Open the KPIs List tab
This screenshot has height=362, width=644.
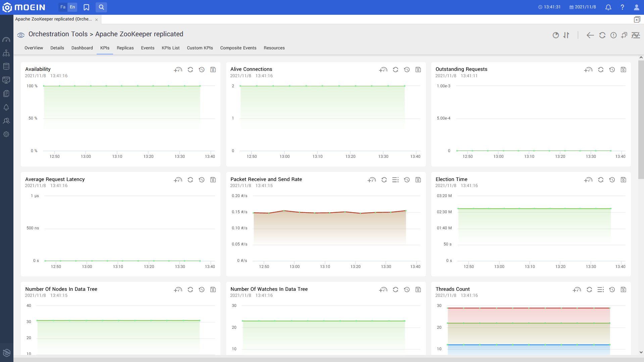coord(170,48)
